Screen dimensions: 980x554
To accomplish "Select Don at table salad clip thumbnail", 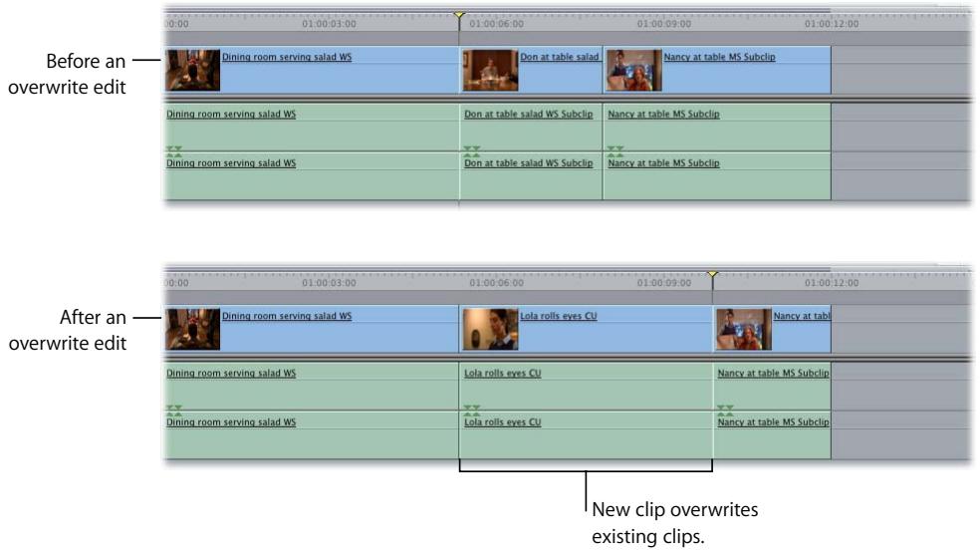I will [490, 70].
